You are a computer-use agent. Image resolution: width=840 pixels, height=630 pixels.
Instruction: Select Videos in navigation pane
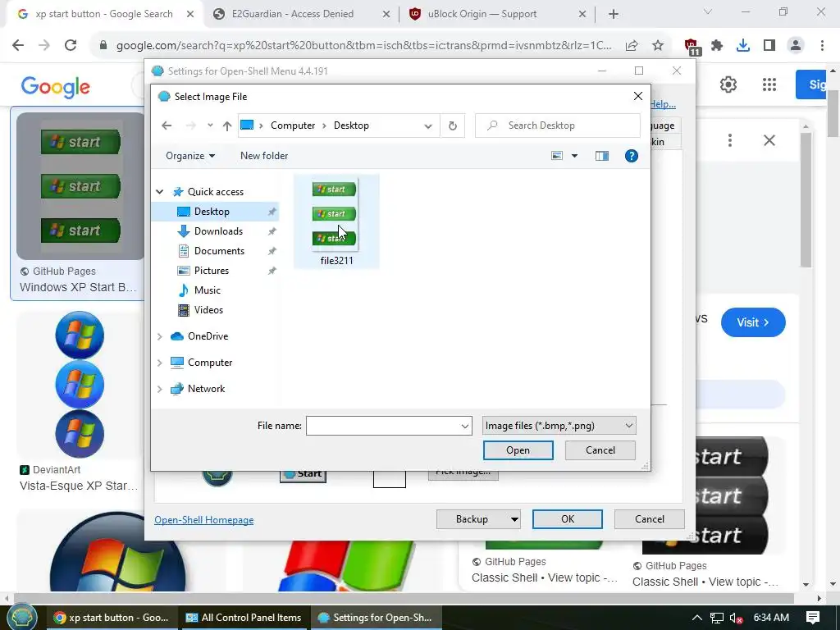click(x=208, y=310)
